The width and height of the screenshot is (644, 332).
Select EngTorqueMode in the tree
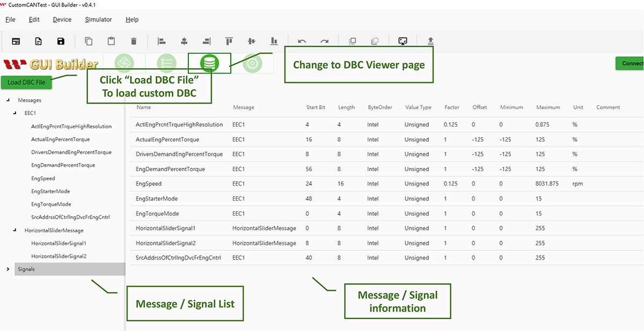click(51, 204)
